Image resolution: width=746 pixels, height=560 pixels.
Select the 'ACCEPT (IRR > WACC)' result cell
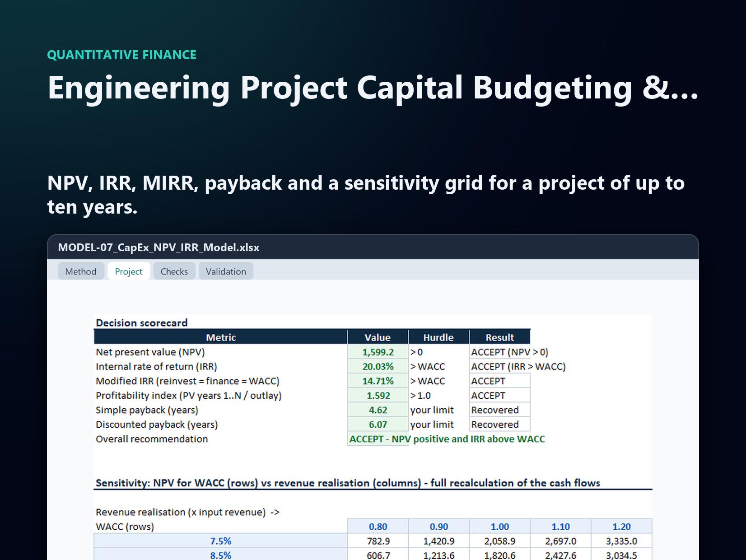tap(518, 366)
